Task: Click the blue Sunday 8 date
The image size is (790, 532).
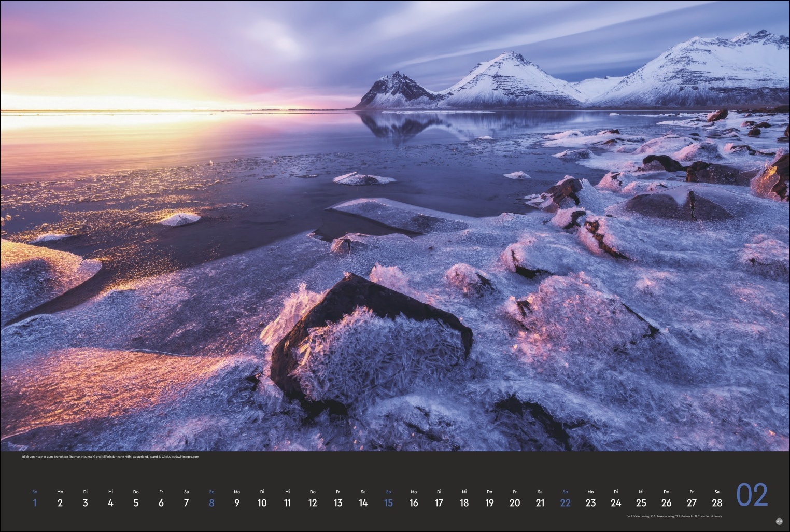Action: (211, 502)
